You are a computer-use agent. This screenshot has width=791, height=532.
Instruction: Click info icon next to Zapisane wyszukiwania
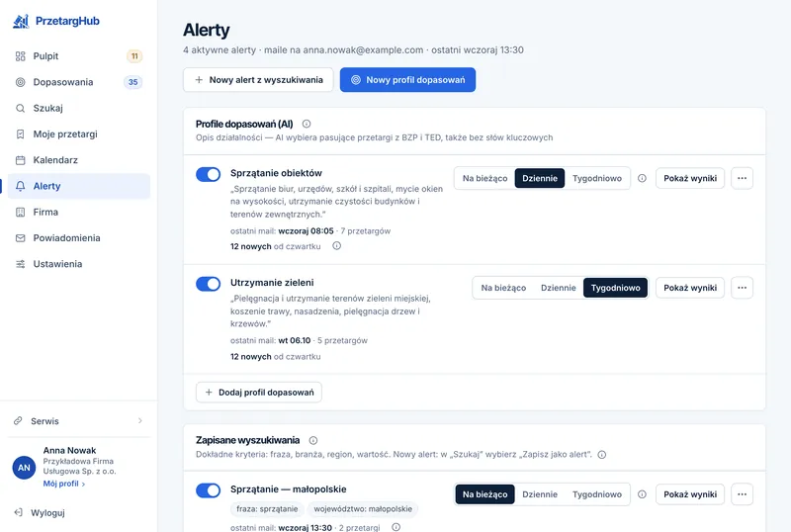312,440
